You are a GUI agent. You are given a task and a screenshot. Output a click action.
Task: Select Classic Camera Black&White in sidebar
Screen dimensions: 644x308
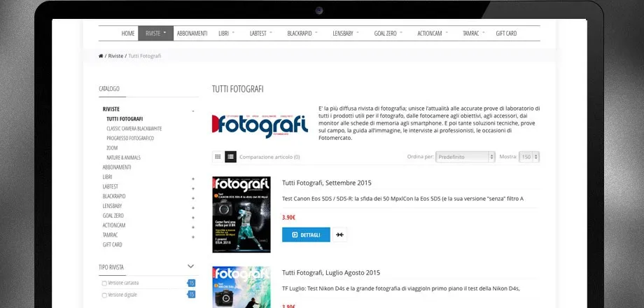[134, 129]
